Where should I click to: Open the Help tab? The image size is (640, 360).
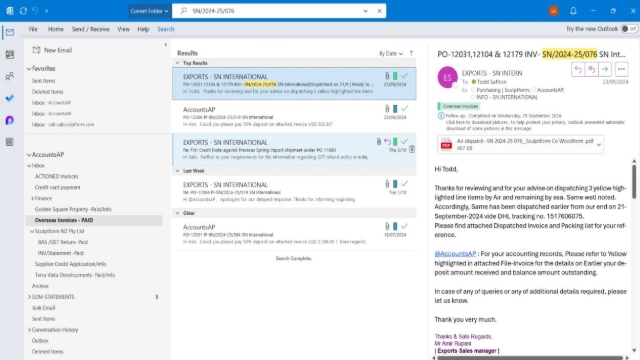(x=143, y=29)
